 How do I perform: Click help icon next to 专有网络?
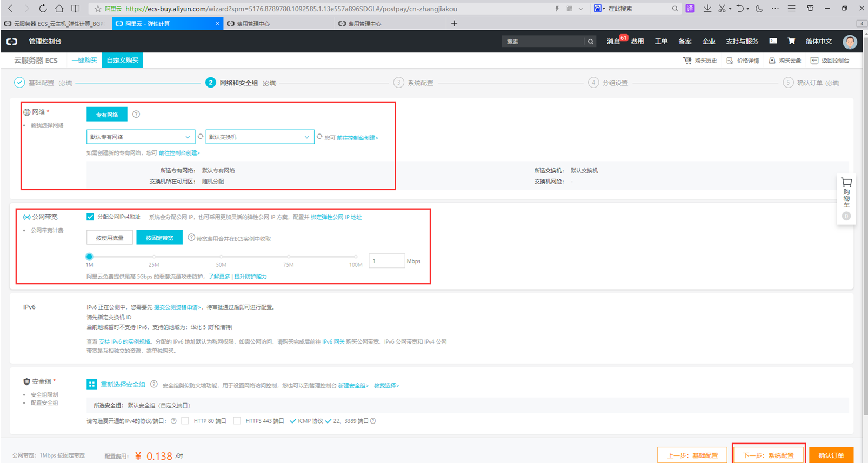(x=136, y=114)
